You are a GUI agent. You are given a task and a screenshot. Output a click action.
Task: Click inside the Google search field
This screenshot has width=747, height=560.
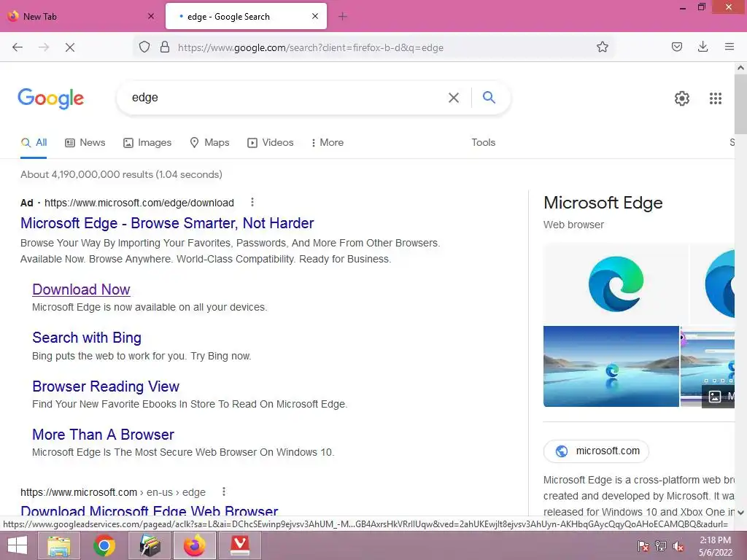286,98
